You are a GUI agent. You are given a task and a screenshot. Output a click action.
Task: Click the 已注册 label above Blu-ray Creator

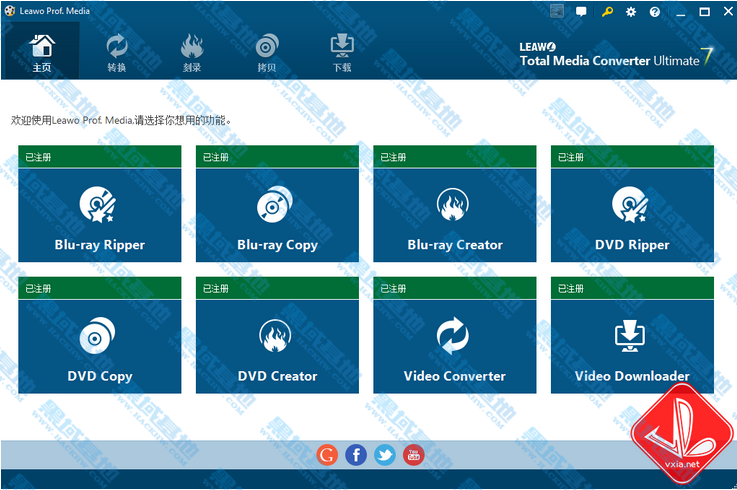click(393, 157)
